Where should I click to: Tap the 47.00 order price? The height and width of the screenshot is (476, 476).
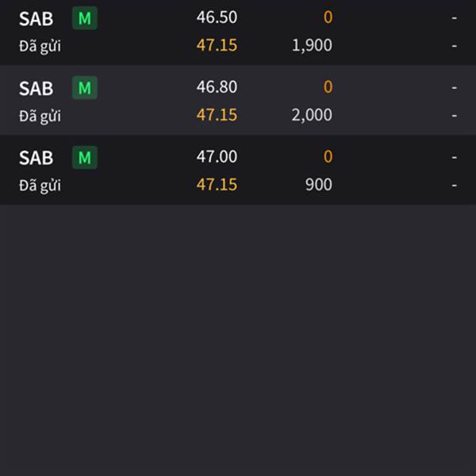217,156
